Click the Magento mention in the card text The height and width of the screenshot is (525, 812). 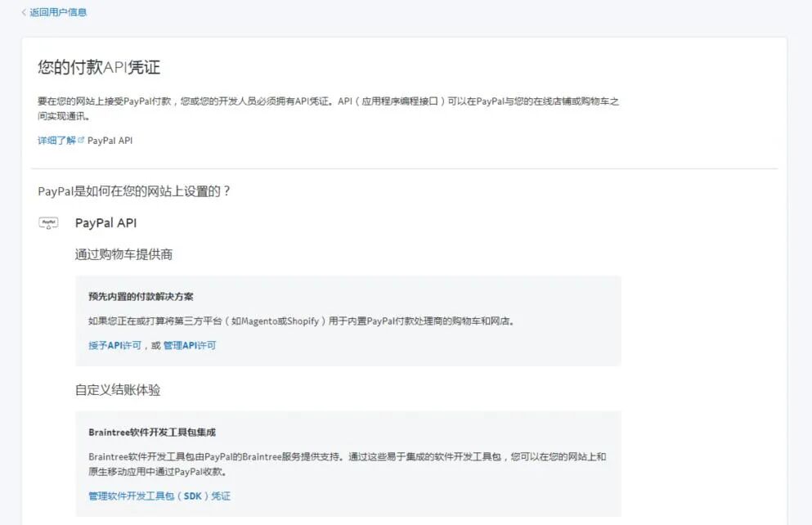coord(255,319)
